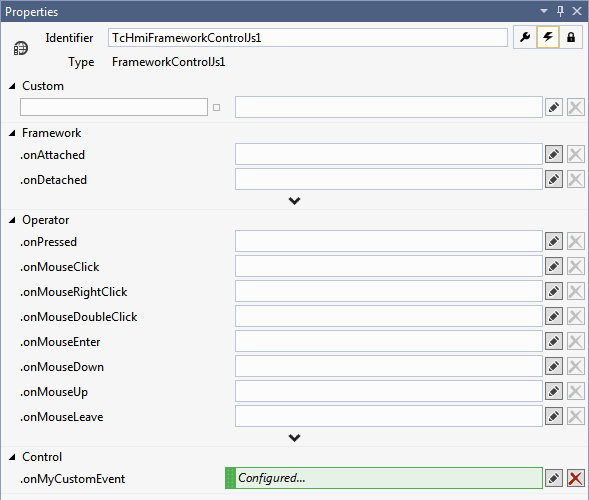Edit .onMouseClick event with pencil icon
This screenshot has width=589, height=500.
554,266
